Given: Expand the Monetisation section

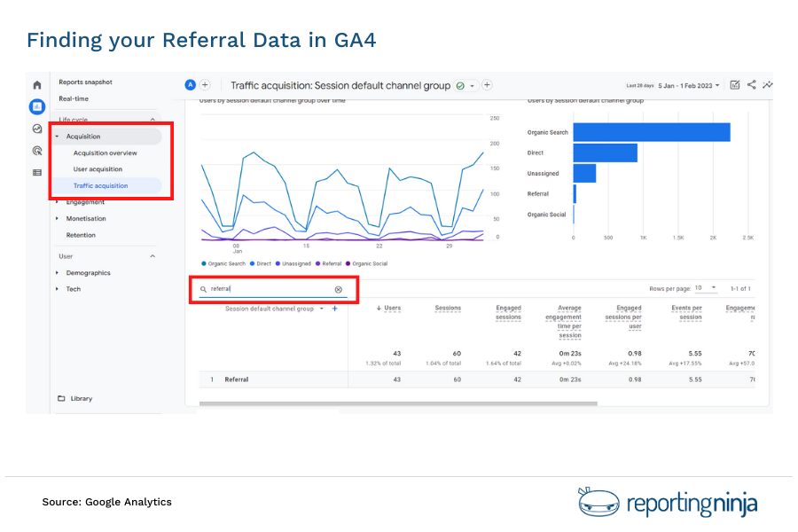Looking at the screenshot, I should (57, 218).
